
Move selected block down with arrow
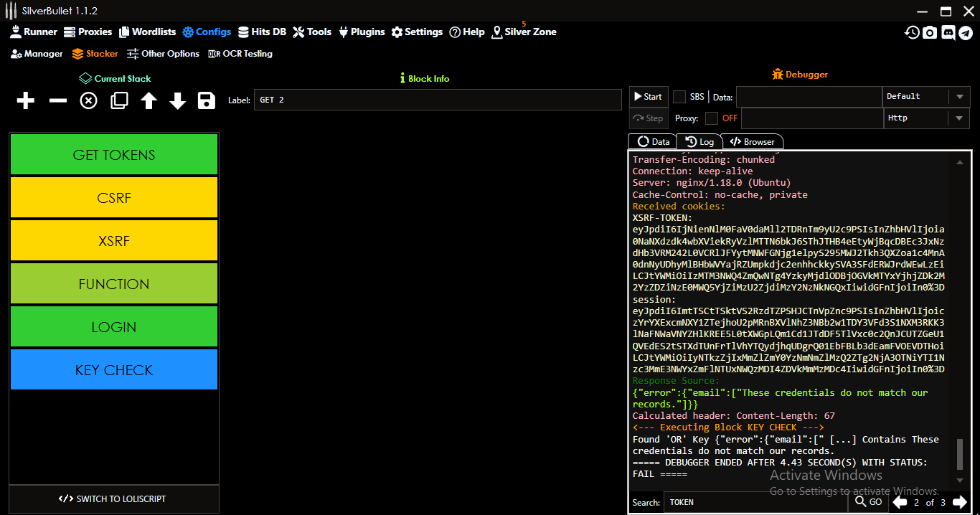[x=178, y=101]
